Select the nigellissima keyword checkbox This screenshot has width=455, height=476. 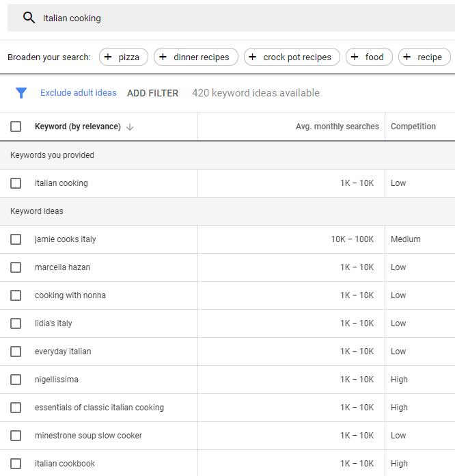click(x=16, y=380)
